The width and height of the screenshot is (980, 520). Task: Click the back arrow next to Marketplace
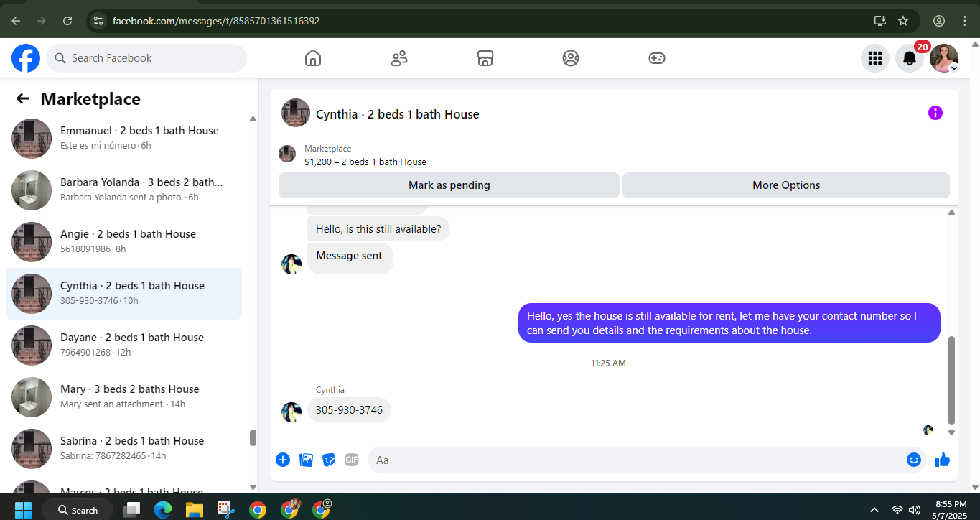pyautogui.click(x=23, y=99)
